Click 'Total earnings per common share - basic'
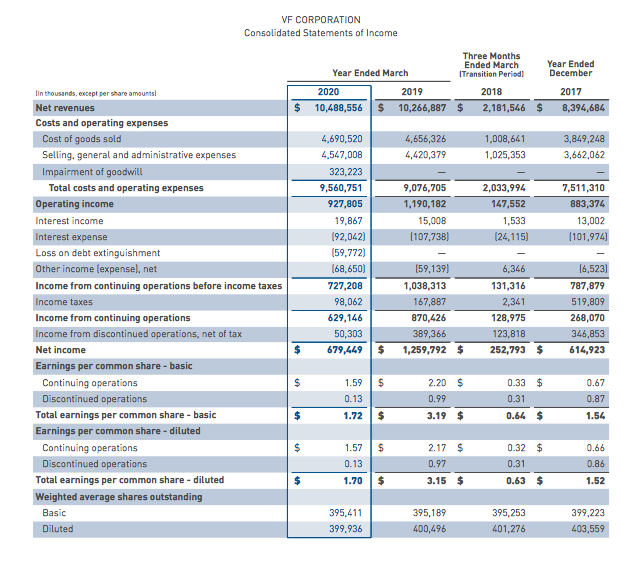This screenshot has height=578, width=633. point(126,415)
